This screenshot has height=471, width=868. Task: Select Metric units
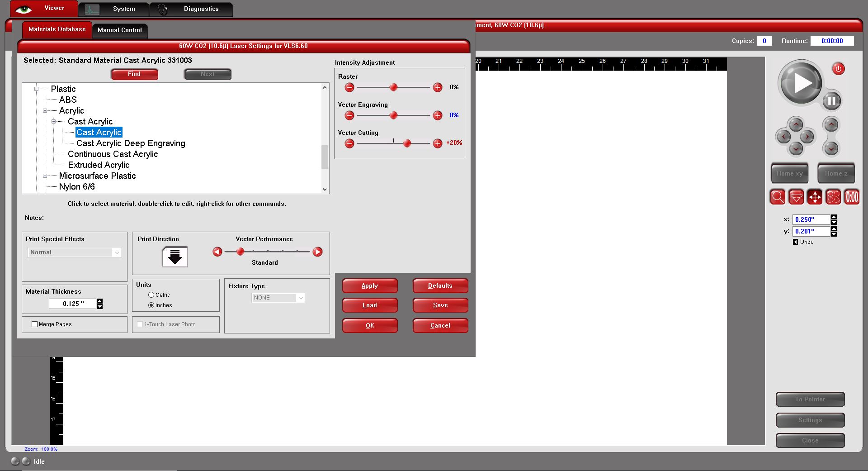[151, 295]
